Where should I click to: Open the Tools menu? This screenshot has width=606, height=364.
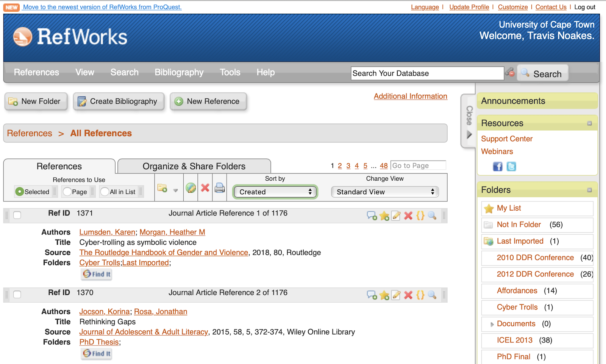[230, 72]
